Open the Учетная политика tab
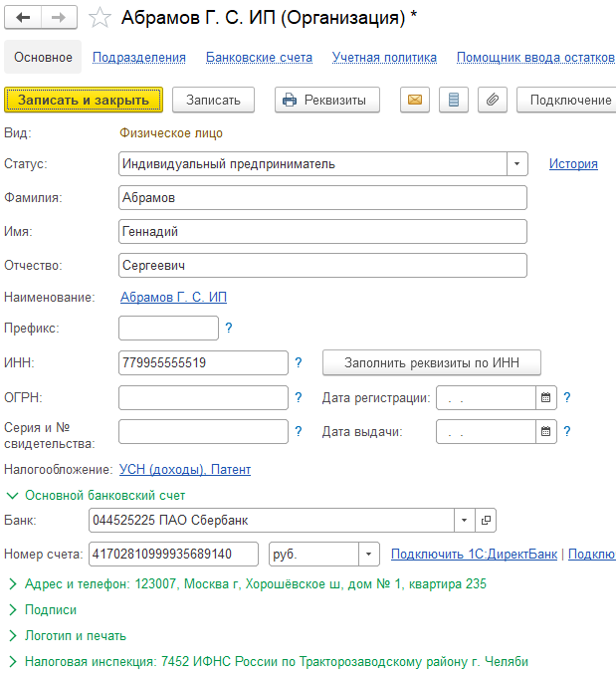Image resolution: width=616 pixels, height=676 pixels. 384,58
